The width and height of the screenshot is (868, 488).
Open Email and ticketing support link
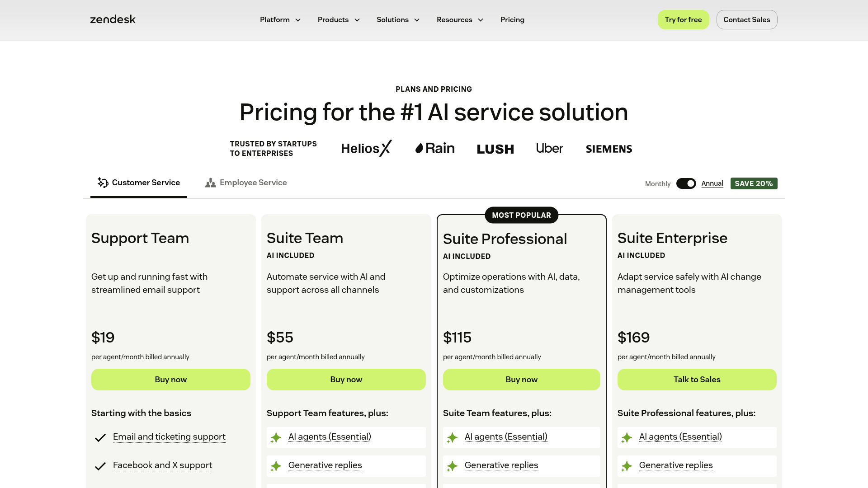[x=169, y=437]
